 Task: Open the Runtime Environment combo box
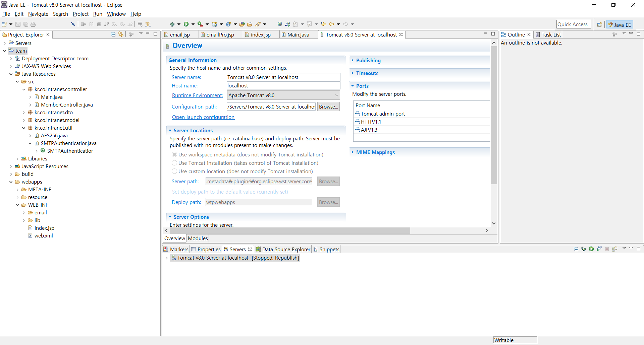283,95
